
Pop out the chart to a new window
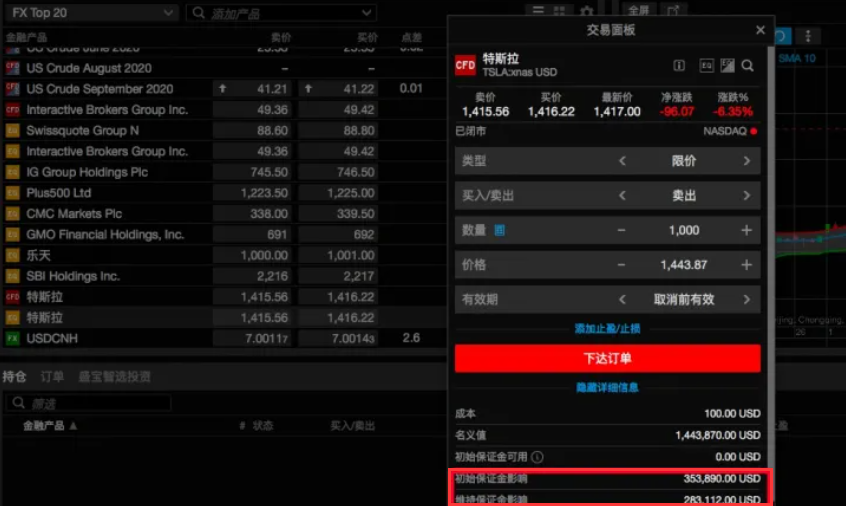[x=673, y=10]
